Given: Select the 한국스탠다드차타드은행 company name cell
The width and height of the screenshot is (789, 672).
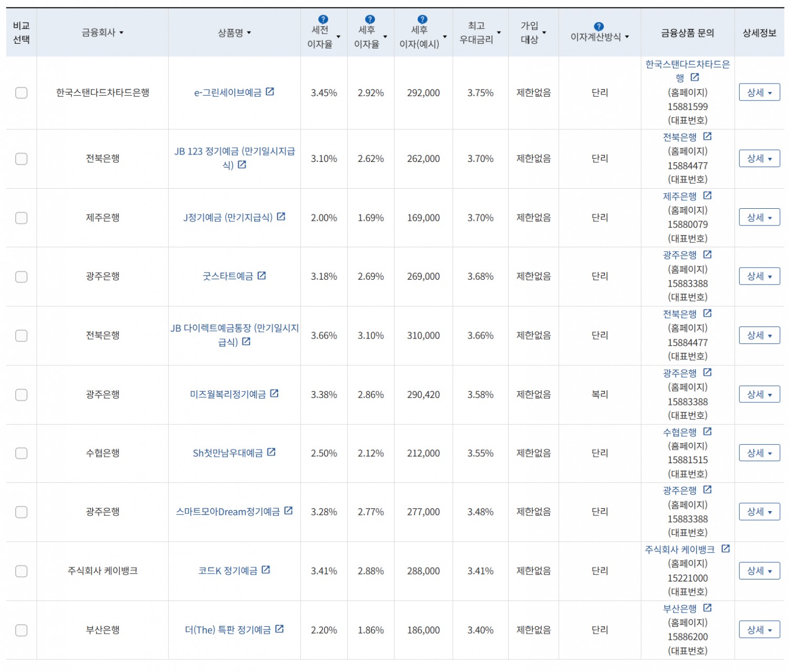Looking at the screenshot, I should click(x=103, y=93).
